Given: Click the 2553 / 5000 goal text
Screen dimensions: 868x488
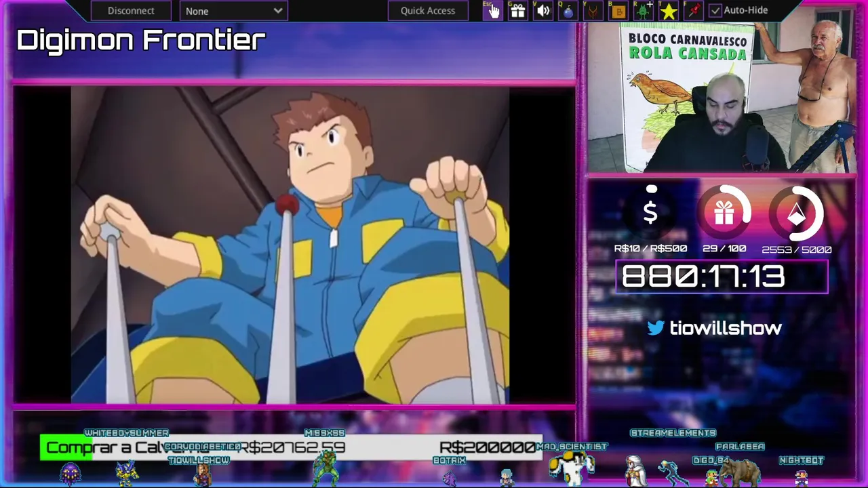Looking at the screenshot, I should (797, 249).
